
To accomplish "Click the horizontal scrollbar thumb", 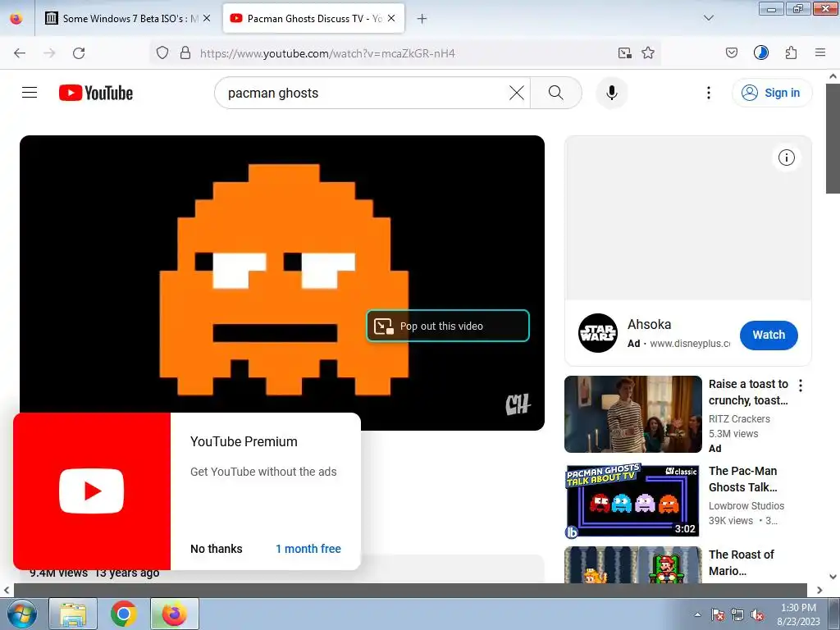I will point(410,590).
